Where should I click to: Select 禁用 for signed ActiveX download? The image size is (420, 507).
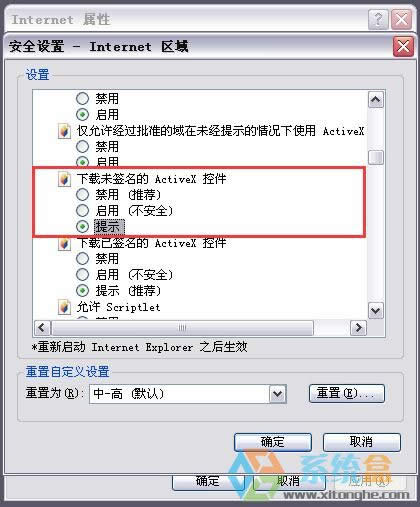click(82, 259)
